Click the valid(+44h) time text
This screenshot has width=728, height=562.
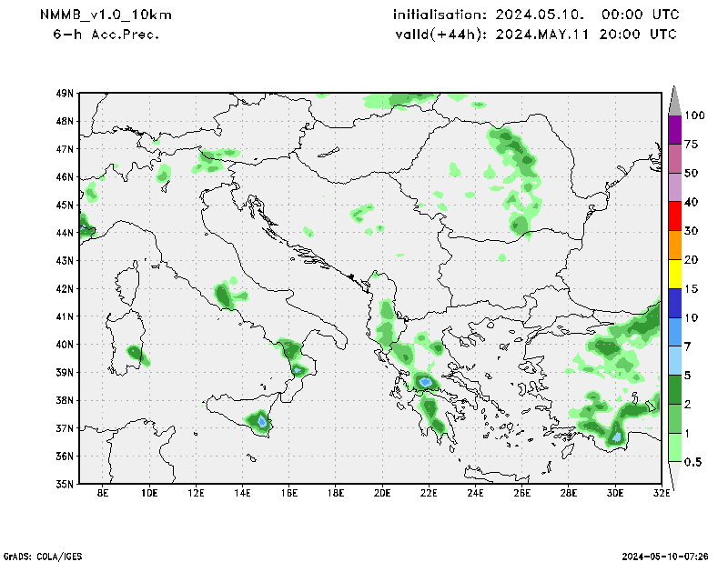pyautogui.click(x=536, y=34)
